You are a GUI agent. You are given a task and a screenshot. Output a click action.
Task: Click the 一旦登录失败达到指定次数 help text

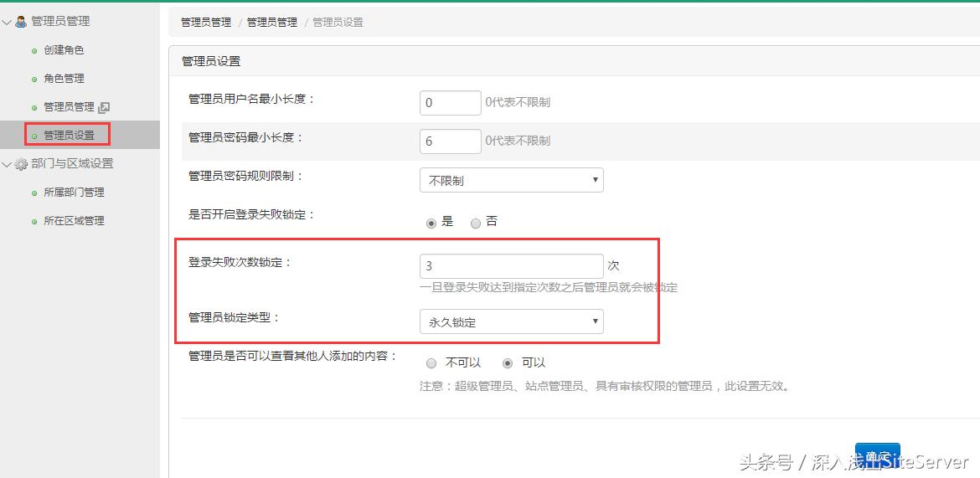(x=549, y=288)
